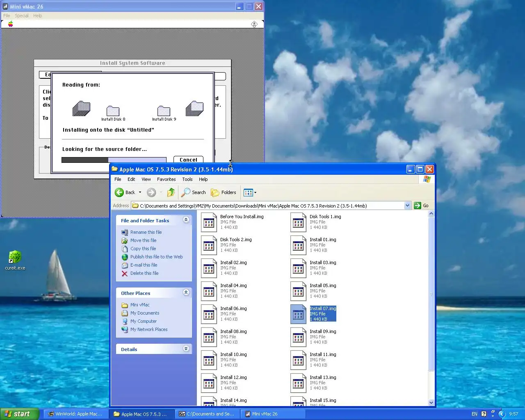Open the cureit.exe desktop shortcut
The width and height of the screenshot is (525, 420).
tap(15, 260)
